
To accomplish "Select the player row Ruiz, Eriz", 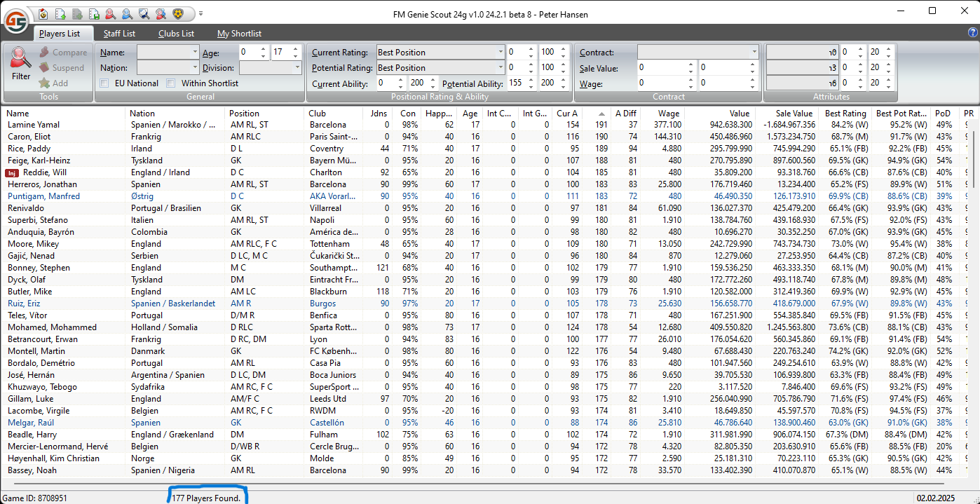I will (x=484, y=304).
